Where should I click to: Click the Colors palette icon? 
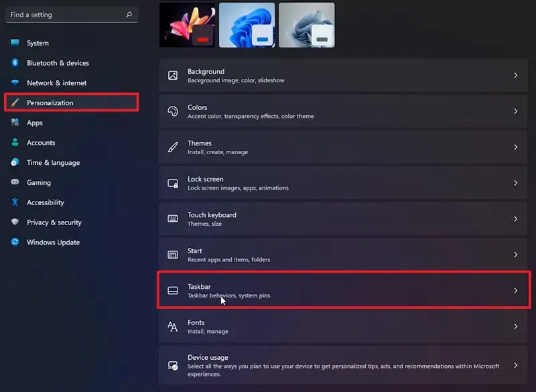[x=173, y=111]
